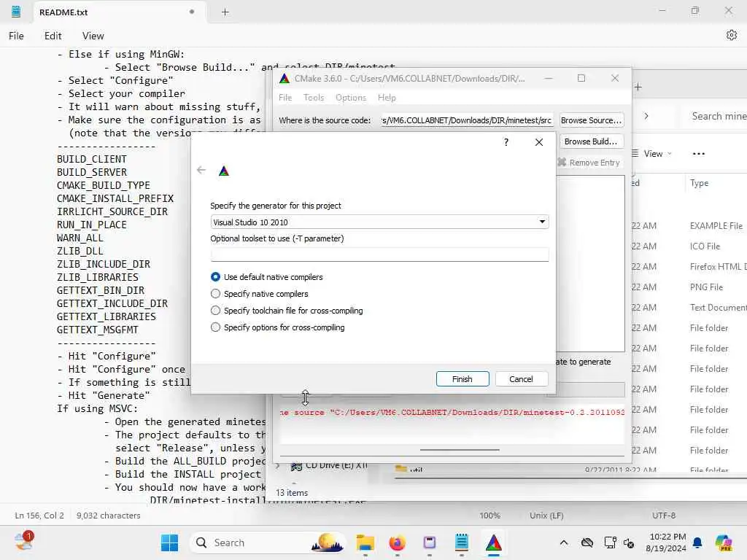Click the red error output in CMake log
747x560 pixels.
pos(452,413)
